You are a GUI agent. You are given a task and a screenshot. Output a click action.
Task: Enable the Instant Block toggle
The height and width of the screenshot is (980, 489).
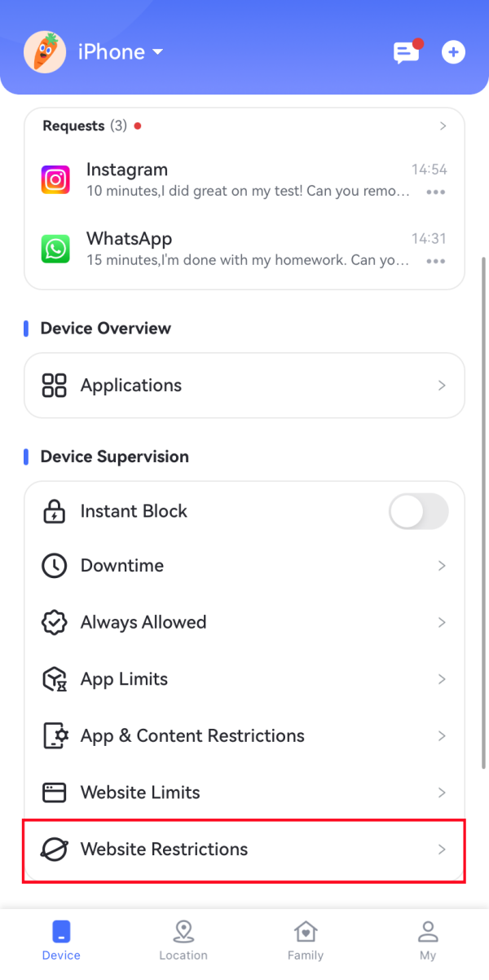pos(418,511)
